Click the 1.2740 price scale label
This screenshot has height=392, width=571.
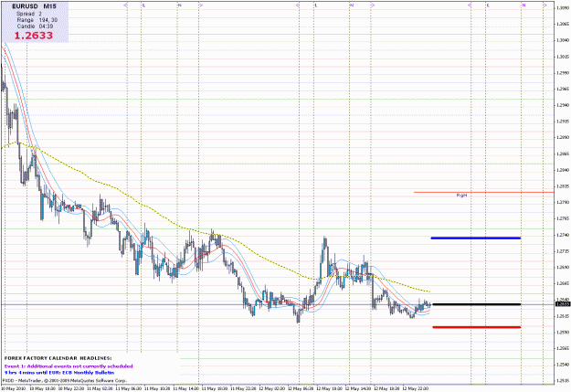563,235
